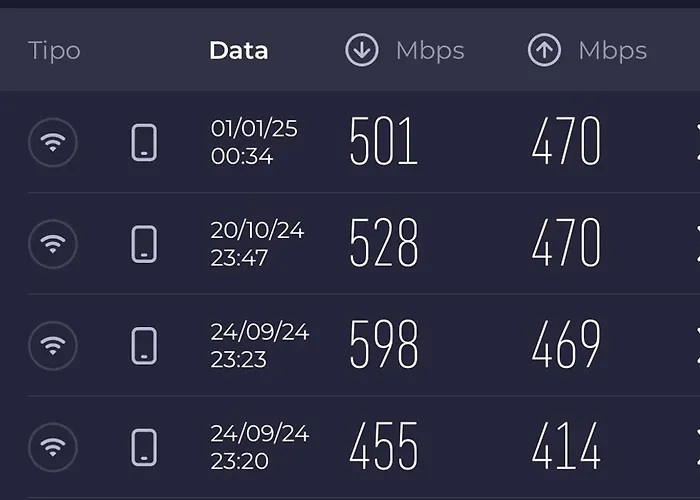Click phone device icon for 23:23 test
Image resolution: width=700 pixels, height=500 pixels.
click(144, 346)
